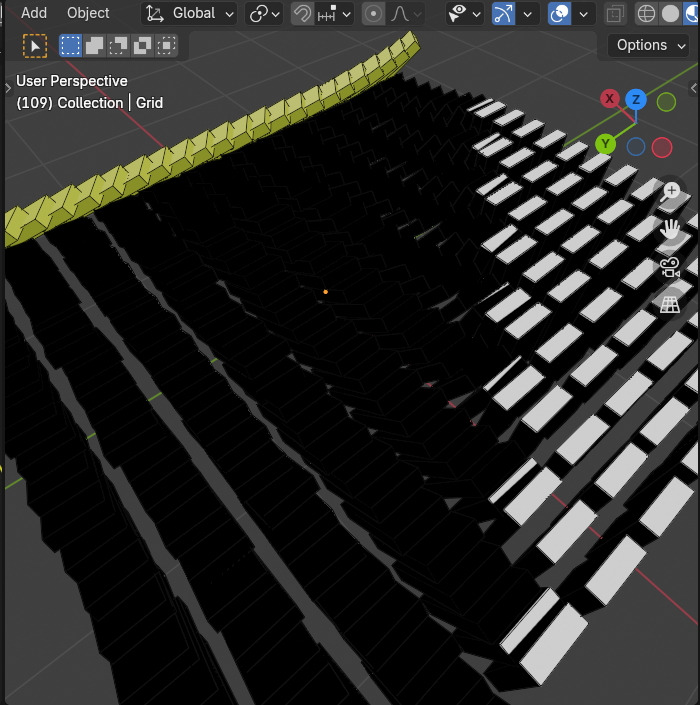700x705 pixels.
Task: Click the blue Z axis gizmo
Action: point(636,99)
